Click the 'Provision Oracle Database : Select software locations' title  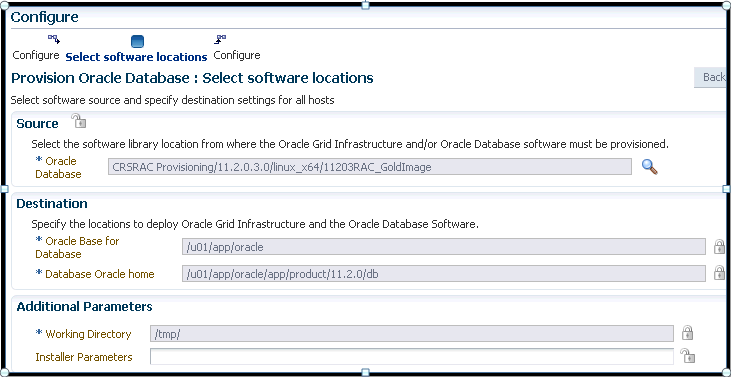pyautogui.click(x=192, y=78)
